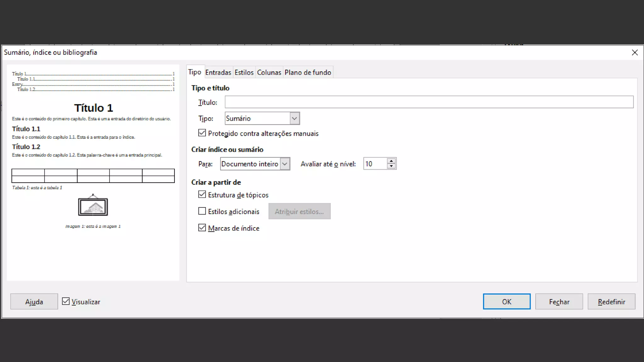Switch to the Entradas tab
Viewport: 644px width, 362px height.
(x=218, y=73)
